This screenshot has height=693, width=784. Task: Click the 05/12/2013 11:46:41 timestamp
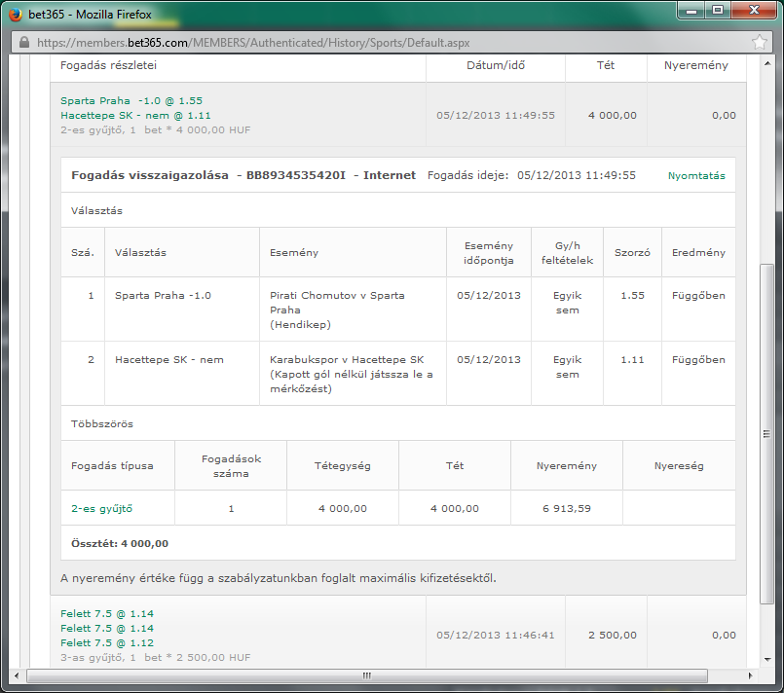[x=496, y=635]
